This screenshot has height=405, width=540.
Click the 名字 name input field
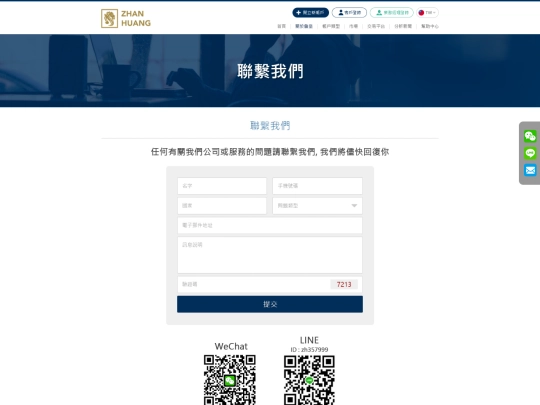pyautogui.click(x=222, y=186)
